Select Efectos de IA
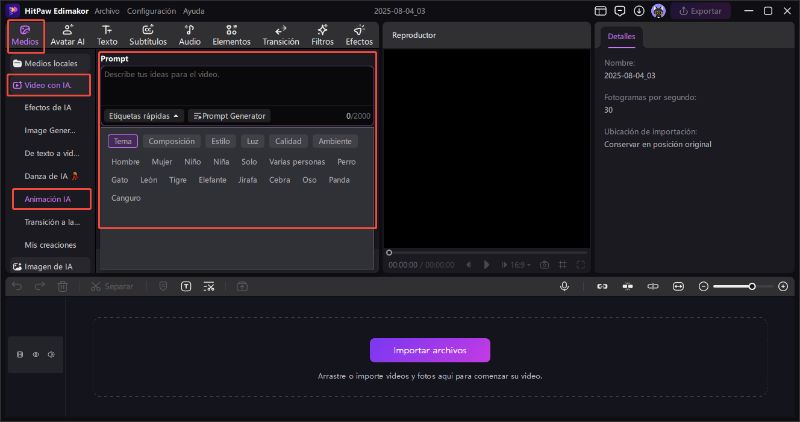 click(x=48, y=108)
